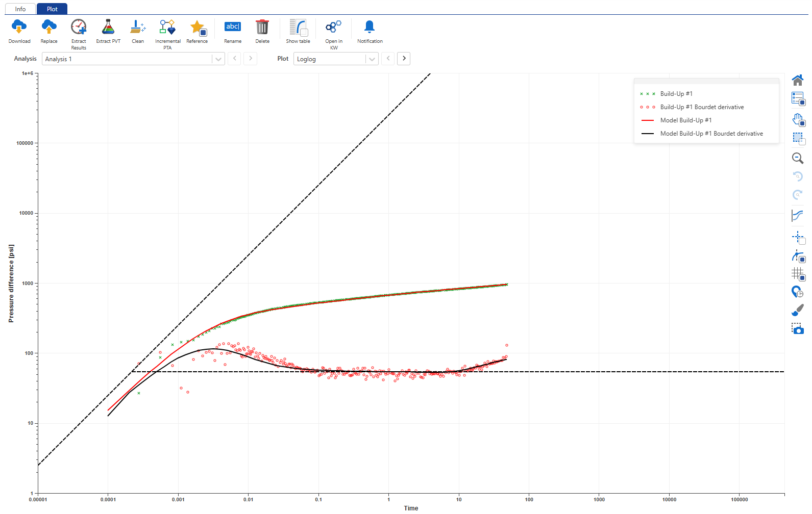Delete the analysis with trash icon
The width and height of the screenshot is (812, 514).
point(262,27)
